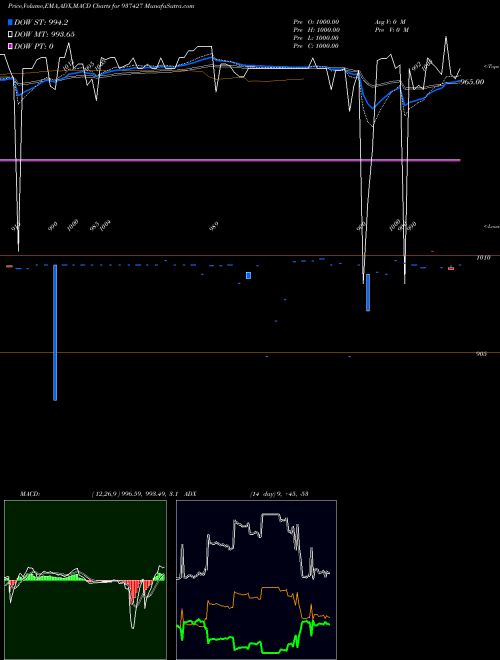Click the 965.00 current price label
The image size is (500, 660).
[x=472, y=82]
